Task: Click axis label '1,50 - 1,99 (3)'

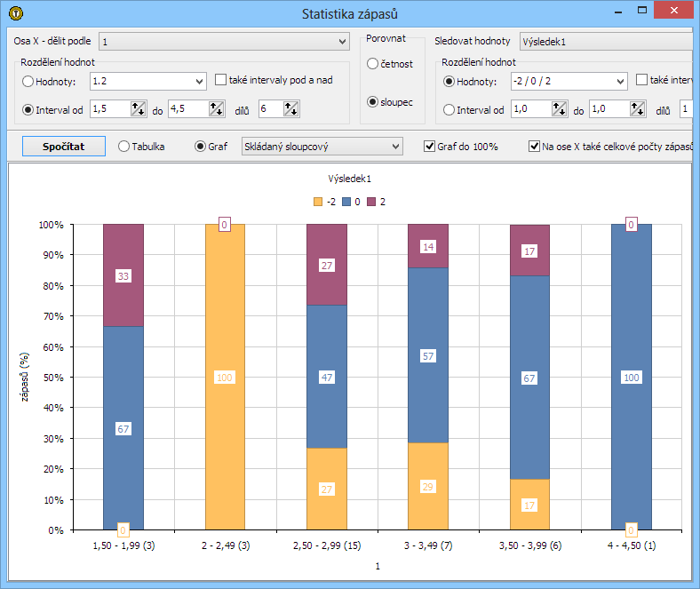Action: 123,545
